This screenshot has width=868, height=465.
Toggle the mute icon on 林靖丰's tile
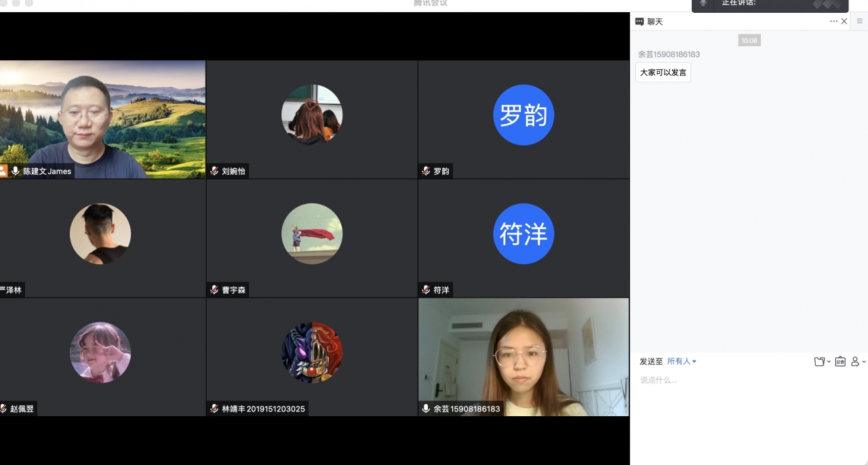212,409
